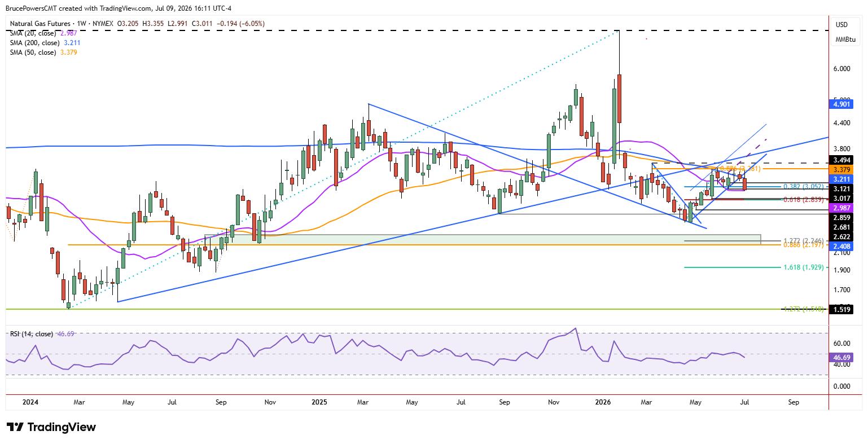Click the black 1.519 price-axis tag
This screenshot has height=444, width=868.
point(841,309)
